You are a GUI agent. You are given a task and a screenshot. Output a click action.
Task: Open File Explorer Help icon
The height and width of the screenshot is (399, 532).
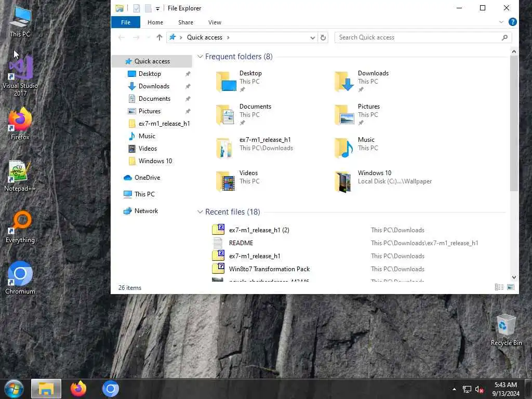[x=513, y=22]
